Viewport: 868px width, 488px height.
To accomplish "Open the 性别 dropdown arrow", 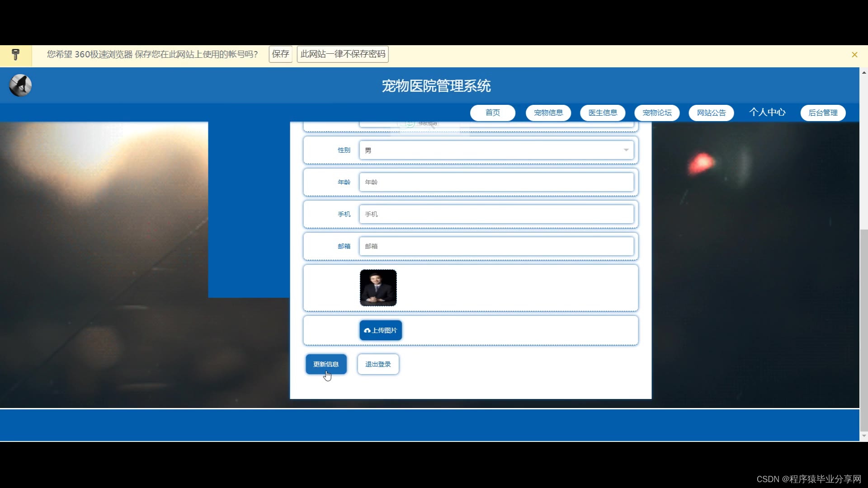I will point(626,150).
